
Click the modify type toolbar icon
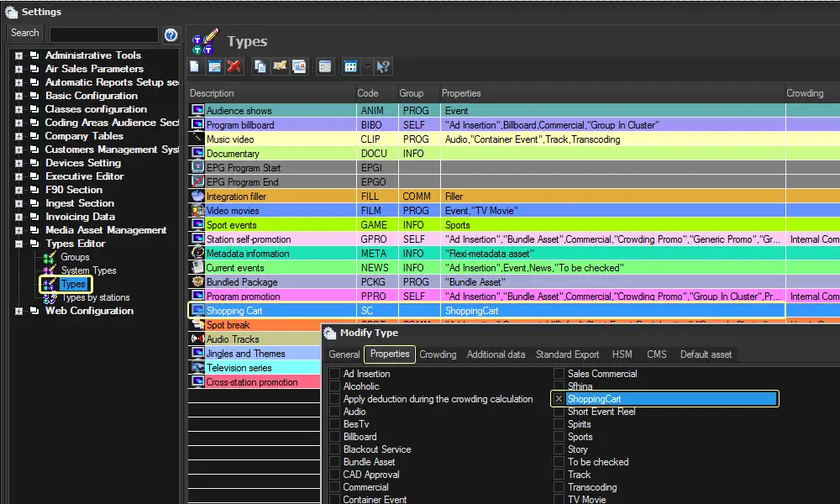pyautogui.click(x=214, y=66)
